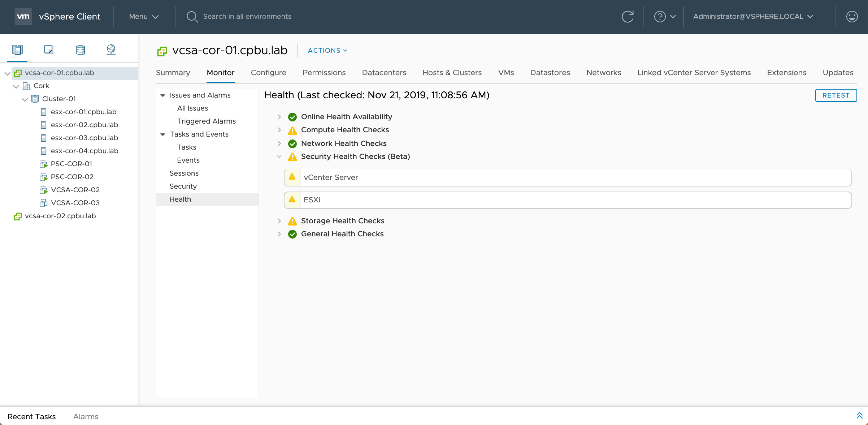Switch to the Configure tab
868x425 pixels.
point(269,73)
